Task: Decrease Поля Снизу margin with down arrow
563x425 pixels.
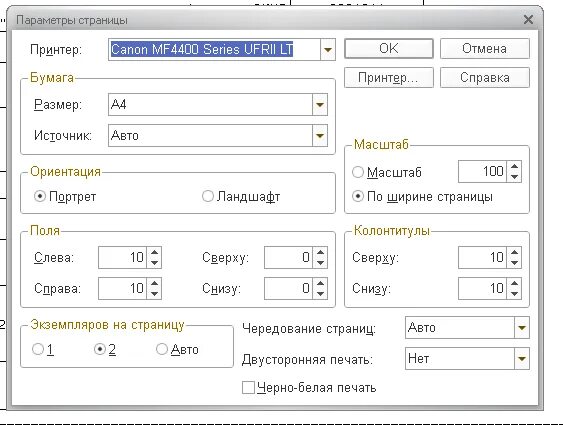Action: click(320, 294)
